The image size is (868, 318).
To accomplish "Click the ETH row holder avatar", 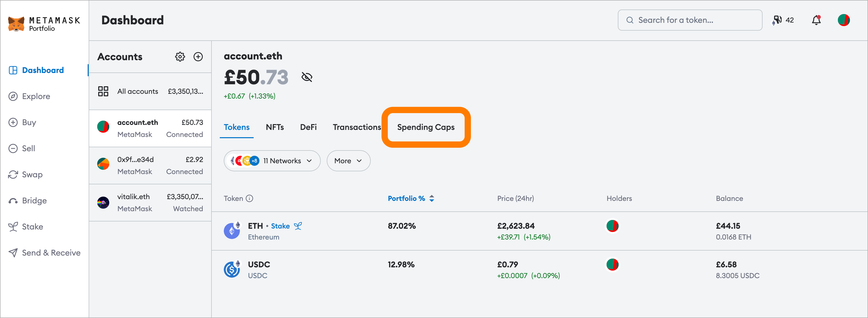I will coord(612,226).
